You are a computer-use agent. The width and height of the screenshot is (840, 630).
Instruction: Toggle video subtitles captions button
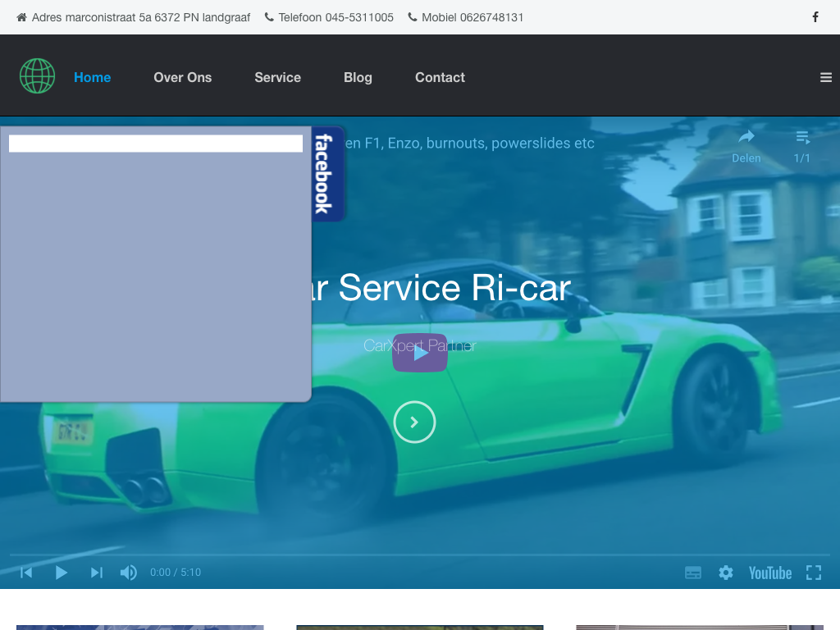693,573
